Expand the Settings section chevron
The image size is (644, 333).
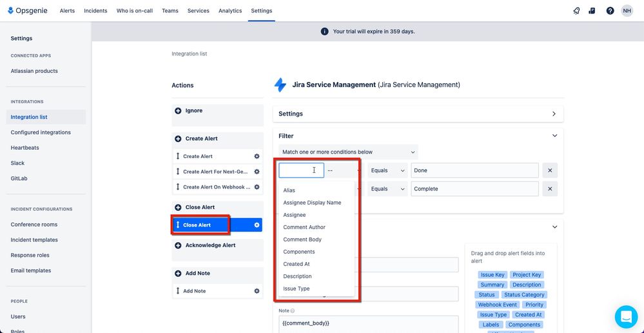point(554,114)
